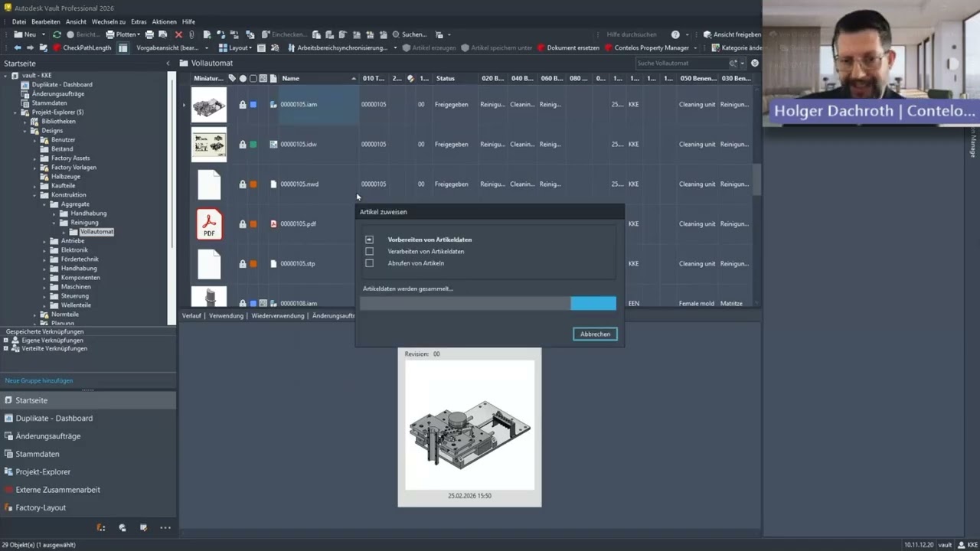Image resolution: width=980 pixels, height=551 pixels.
Task: Click Neue Gruppe hinzufügen link
Action: click(x=39, y=380)
